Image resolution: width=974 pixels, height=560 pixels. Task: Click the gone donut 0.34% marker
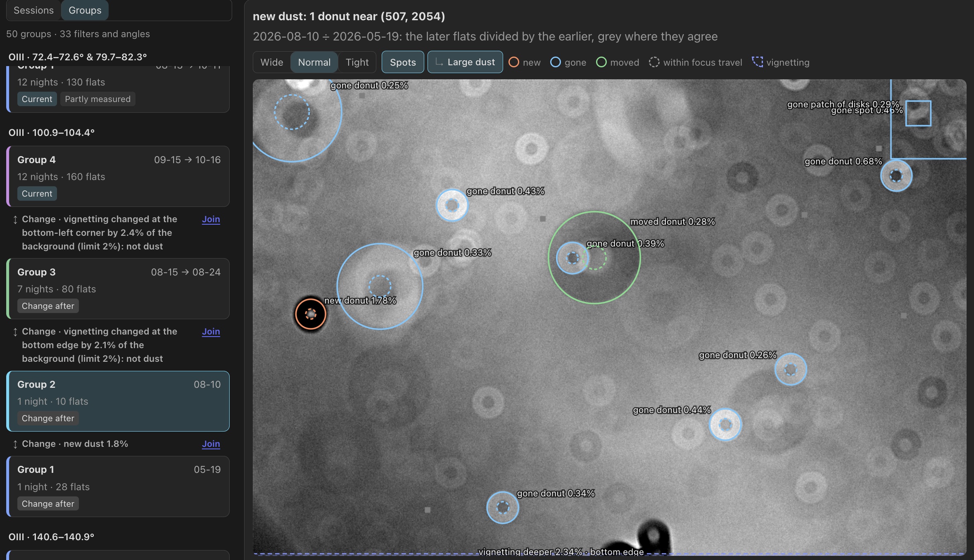503,508
